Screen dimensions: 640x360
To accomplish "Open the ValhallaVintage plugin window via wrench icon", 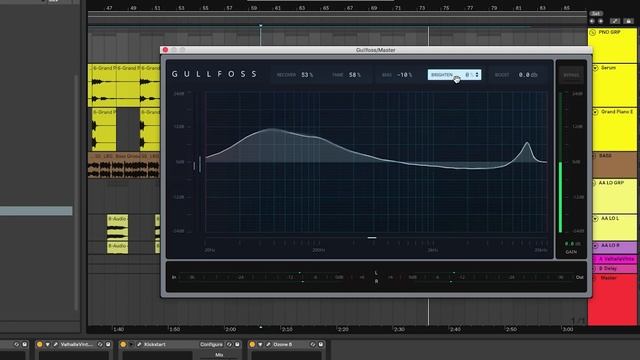I will pos(56,344).
